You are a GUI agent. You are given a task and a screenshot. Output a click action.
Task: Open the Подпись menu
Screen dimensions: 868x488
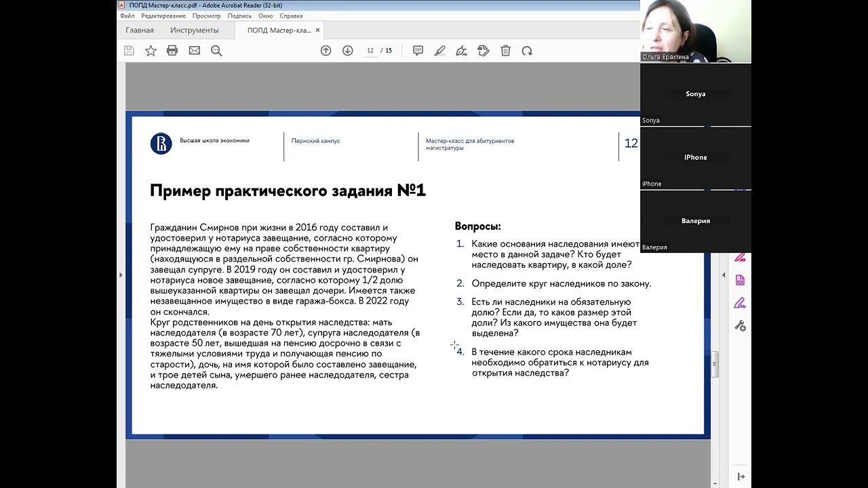[x=239, y=16]
